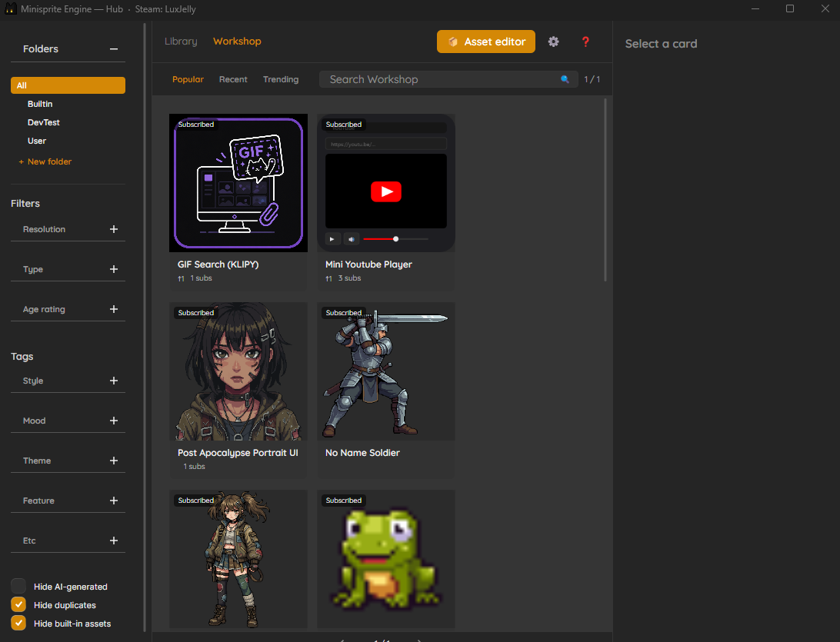Select the GIF Search (KLIPY) card thumbnail
The height and width of the screenshot is (642, 840).
pyautogui.click(x=238, y=182)
